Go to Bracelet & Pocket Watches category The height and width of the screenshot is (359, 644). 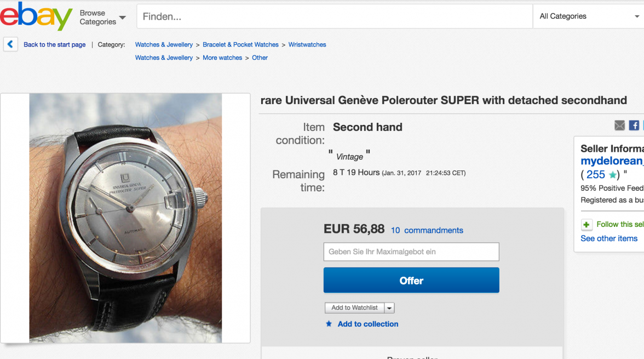coord(240,44)
